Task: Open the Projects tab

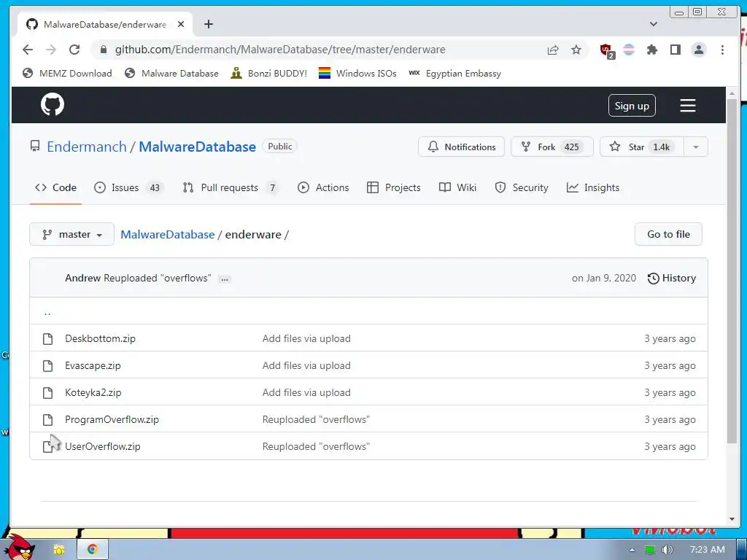Action: pyautogui.click(x=393, y=187)
